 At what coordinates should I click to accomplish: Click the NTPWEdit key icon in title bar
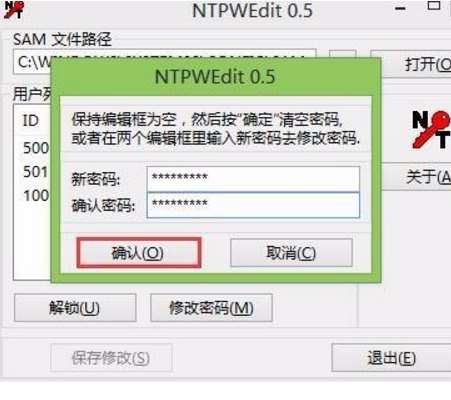[x=14, y=10]
